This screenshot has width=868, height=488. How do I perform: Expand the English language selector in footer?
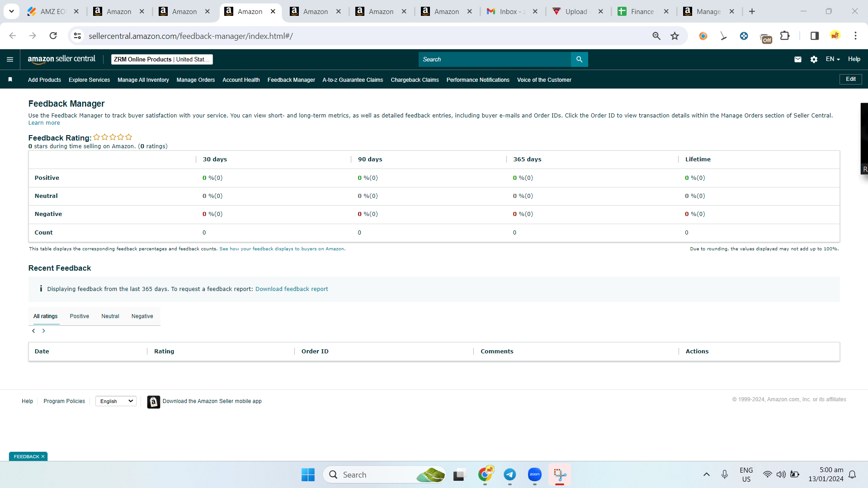tap(116, 401)
